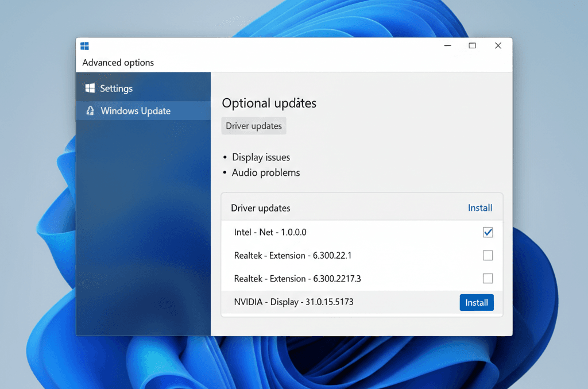Click the gray Driver updates chip button
The height and width of the screenshot is (389, 588).
point(254,126)
